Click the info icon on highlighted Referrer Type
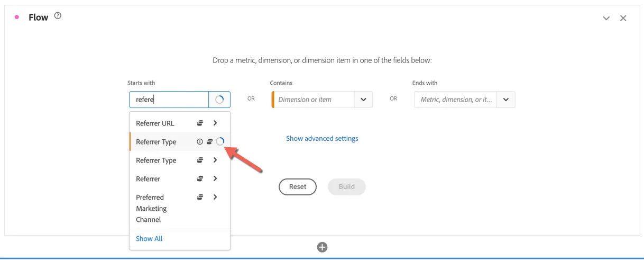Image resolution: width=644 pixels, height=260 pixels. (200, 141)
